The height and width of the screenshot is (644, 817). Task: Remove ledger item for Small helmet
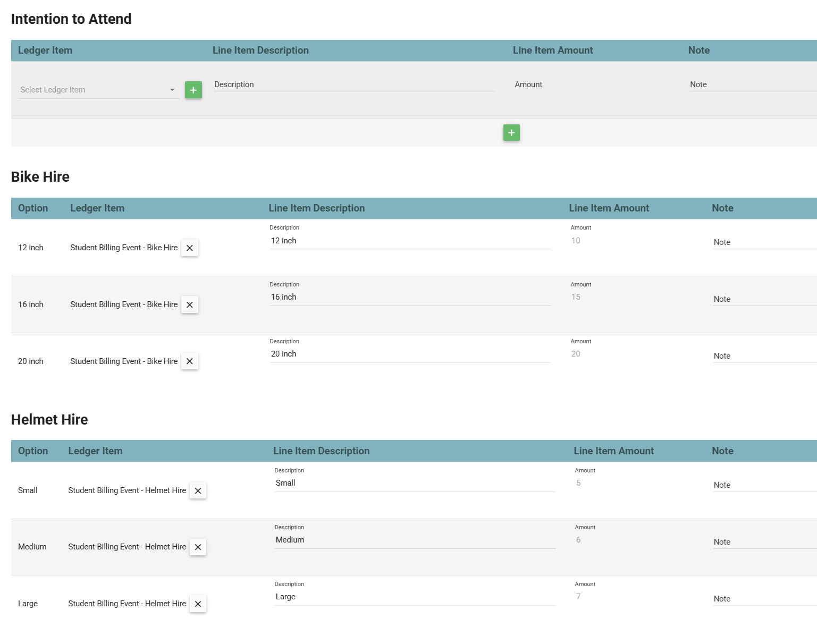(198, 491)
